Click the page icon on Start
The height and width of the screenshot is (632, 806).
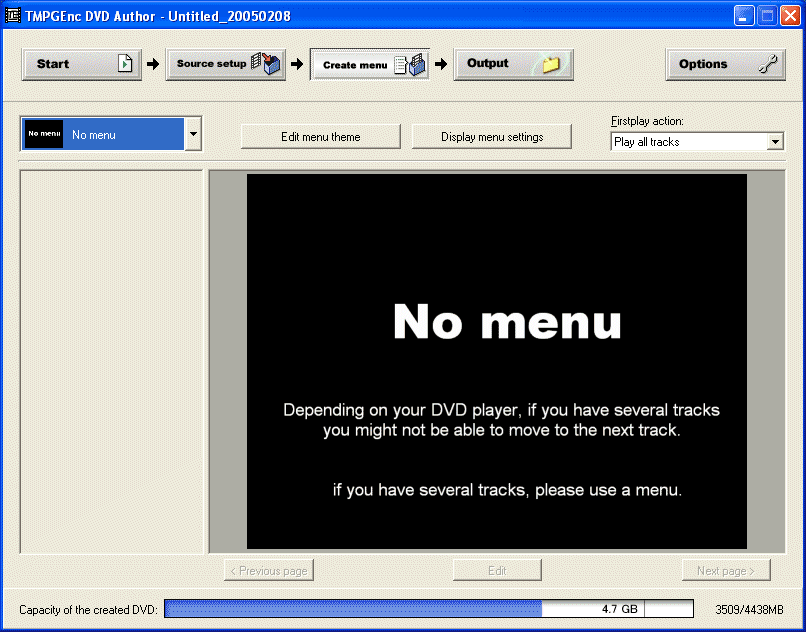click(x=125, y=64)
